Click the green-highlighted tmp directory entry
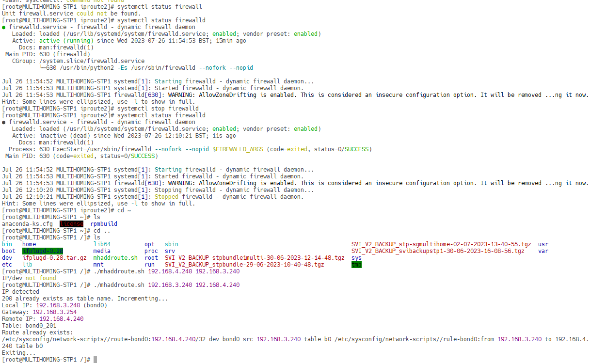 tap(356, 265)
